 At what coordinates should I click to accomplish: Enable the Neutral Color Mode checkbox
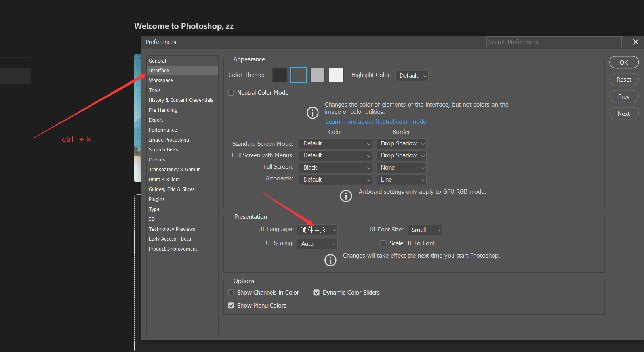pyautogui.click(x=231, y=93)
